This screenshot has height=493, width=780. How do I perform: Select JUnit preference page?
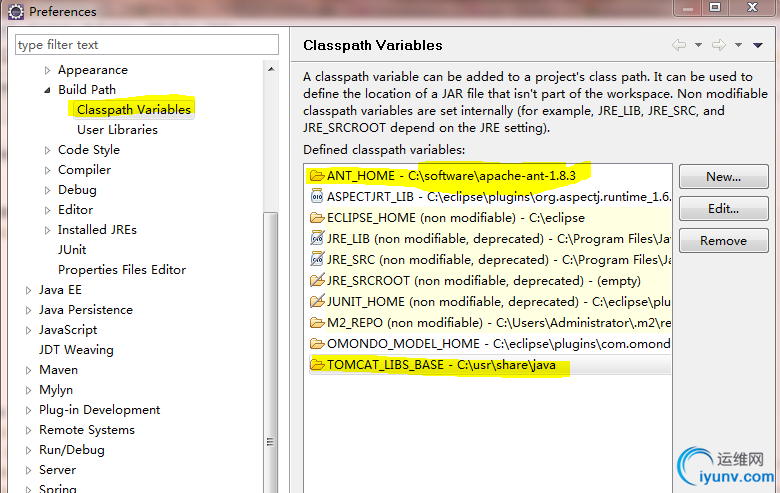pyautogui.click(x=72, y=250)
